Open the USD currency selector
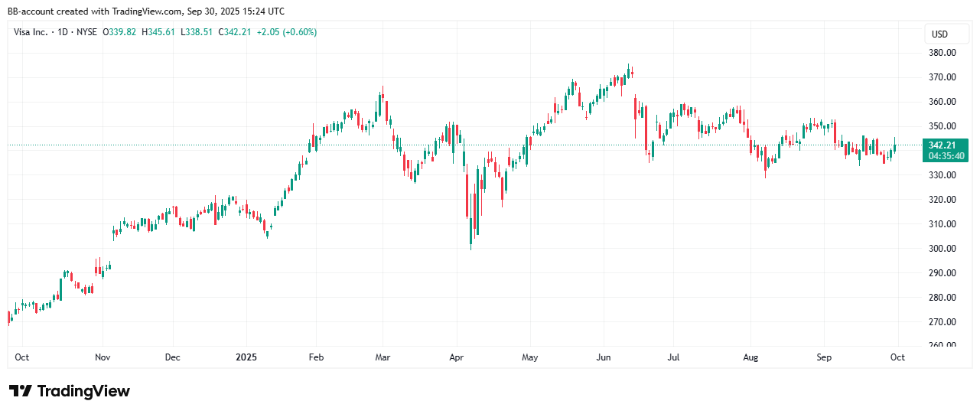The width and height of the screenshot is (980, 414). pos(939,34)
